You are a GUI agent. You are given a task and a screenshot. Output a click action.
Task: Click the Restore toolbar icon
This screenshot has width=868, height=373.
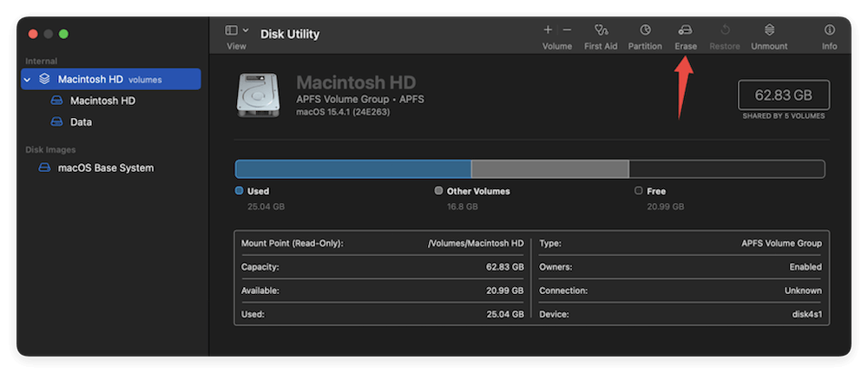click(x=725, y=29)
